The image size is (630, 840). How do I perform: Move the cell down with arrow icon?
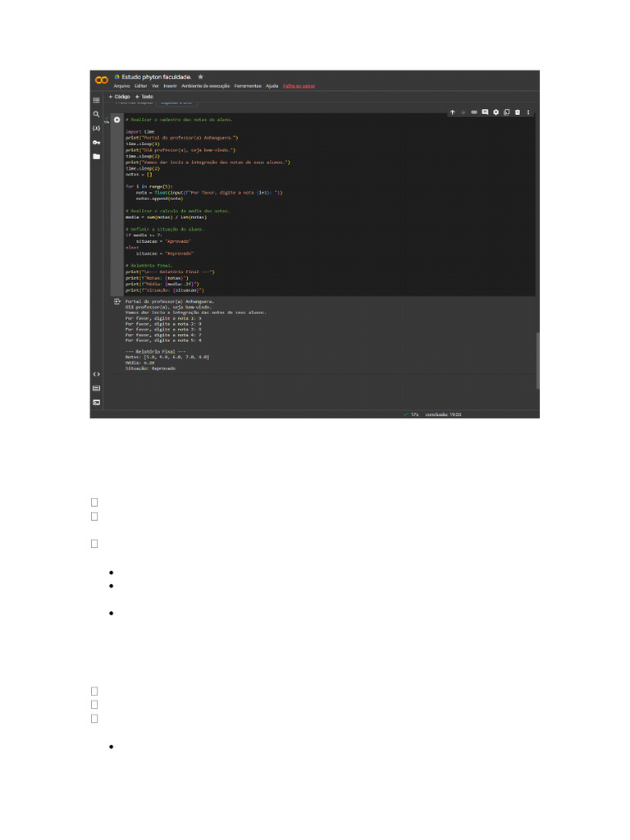coord(463,112)
